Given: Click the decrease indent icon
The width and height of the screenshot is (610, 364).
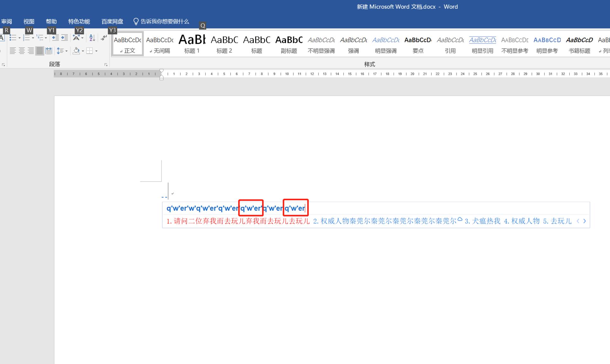Looking at the screenshot, I should (55, 38).
